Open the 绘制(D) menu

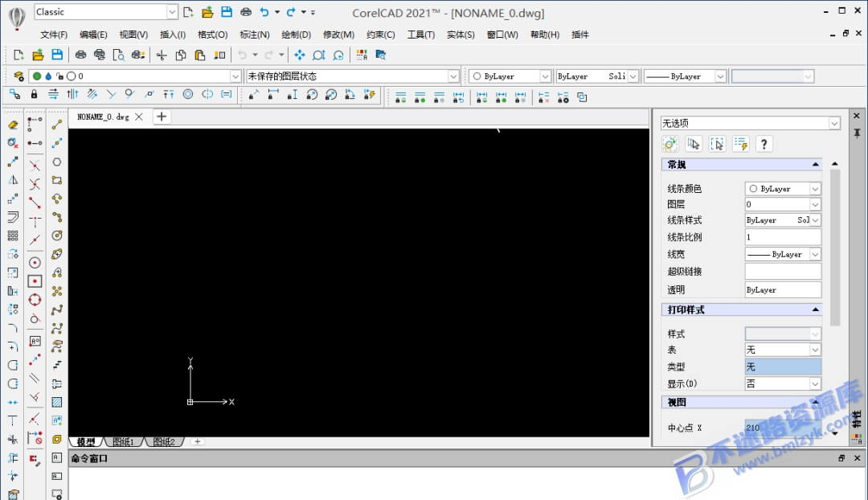(x=296, y=35)
